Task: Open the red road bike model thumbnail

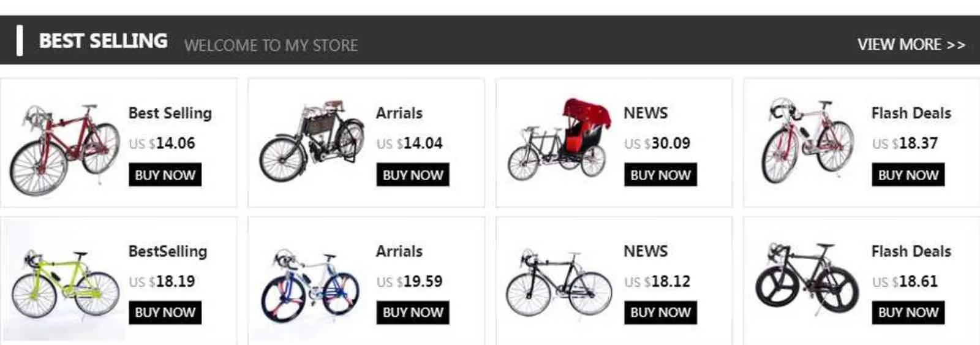Action: (x=64, y=149)
